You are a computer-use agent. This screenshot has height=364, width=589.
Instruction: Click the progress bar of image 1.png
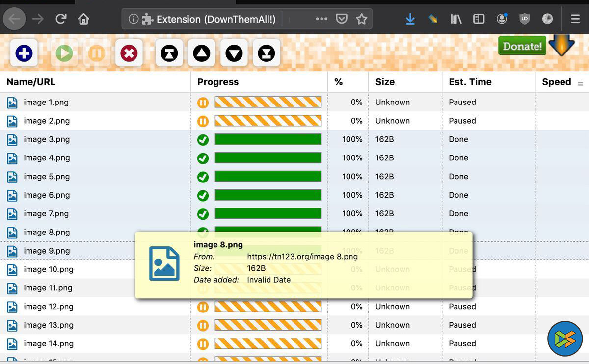pyautogui.click(x=268, y=102)
